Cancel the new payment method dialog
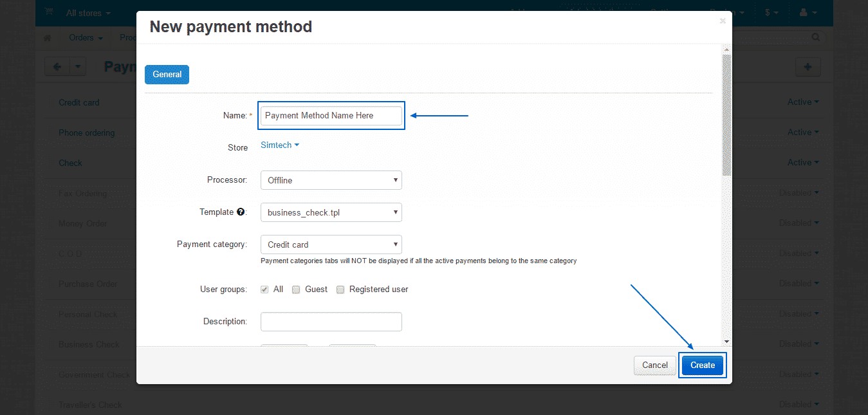 tap(654, 365)
